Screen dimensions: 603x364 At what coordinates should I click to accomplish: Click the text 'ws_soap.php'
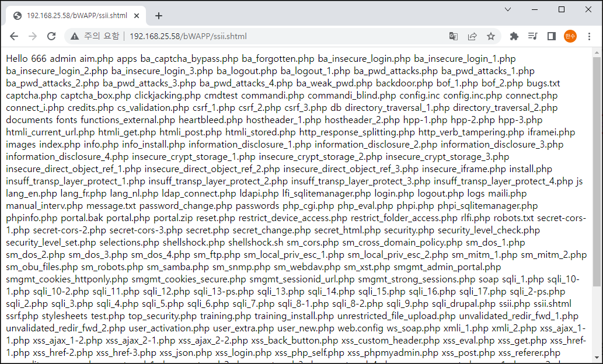pos(413,328)
